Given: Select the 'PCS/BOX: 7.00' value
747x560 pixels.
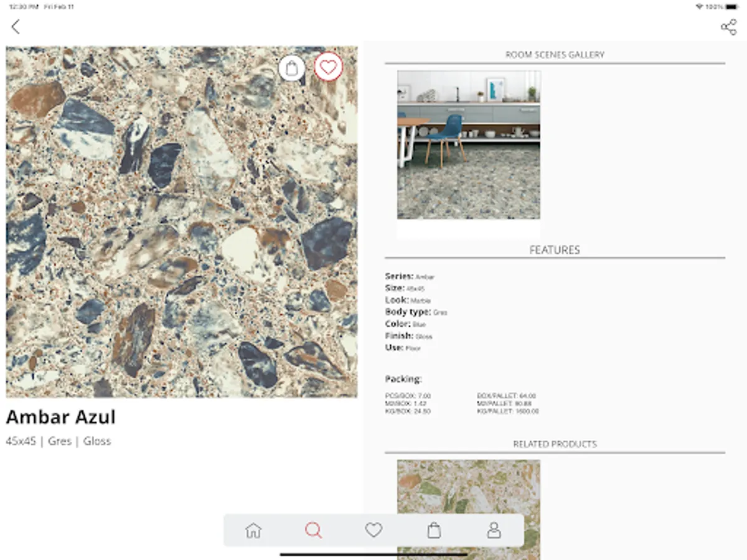Looking at the screenshot, I should tap(408, 396).
